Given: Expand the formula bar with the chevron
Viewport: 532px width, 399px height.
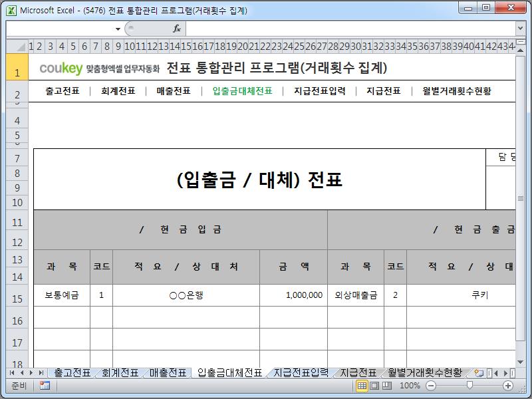Looking at the screenshot, I should [520, 29].
